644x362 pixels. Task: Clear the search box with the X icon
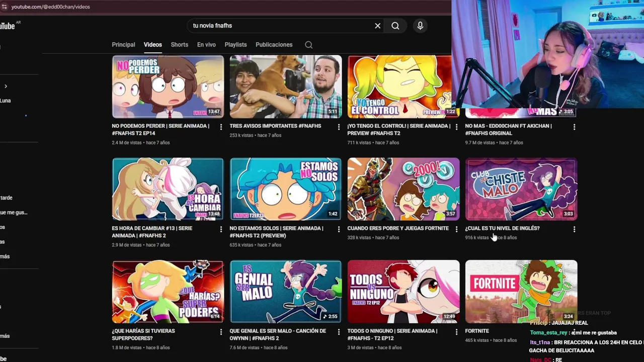coord(377,26)
